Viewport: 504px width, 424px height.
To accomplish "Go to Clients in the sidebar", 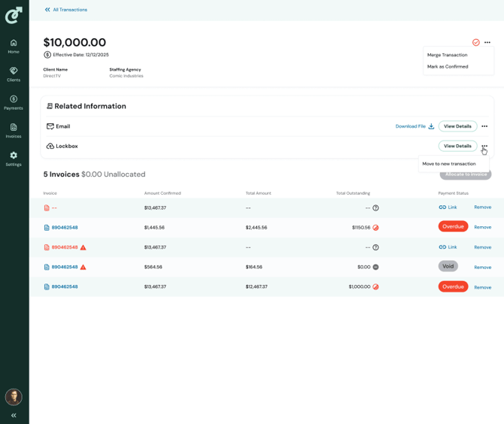I will pyautogui.click(x=14, y=74).
